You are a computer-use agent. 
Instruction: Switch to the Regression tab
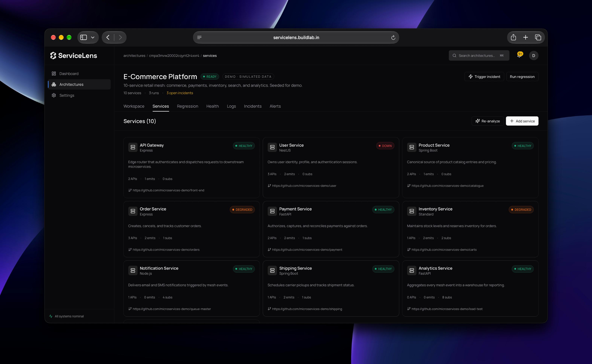[x=187, y=106]
